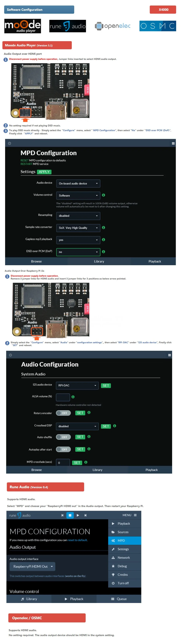Viewport: 181px width, 644px height.
Task: Click info icon beside ALSA volume field
Action: (73, 397)
